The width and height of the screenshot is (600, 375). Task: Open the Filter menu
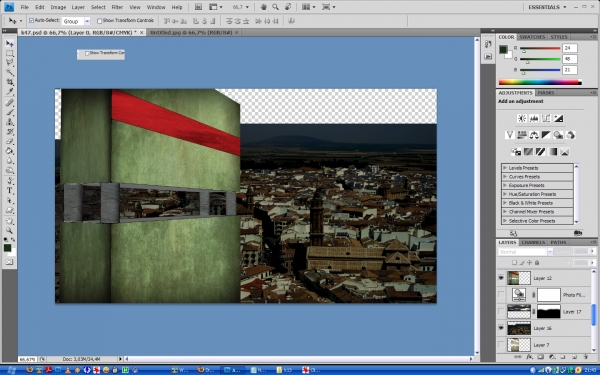[x=117, y=7]
